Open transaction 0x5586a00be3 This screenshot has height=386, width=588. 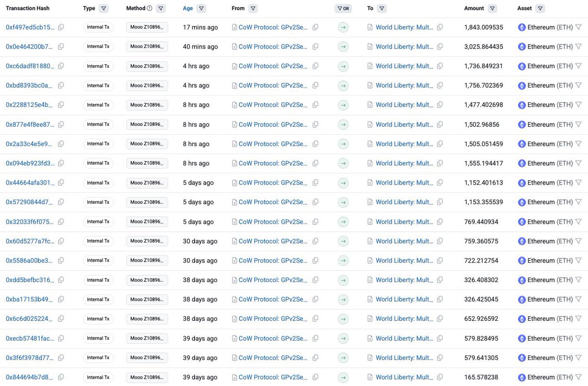pyautogui.click(x=29, y=260)
